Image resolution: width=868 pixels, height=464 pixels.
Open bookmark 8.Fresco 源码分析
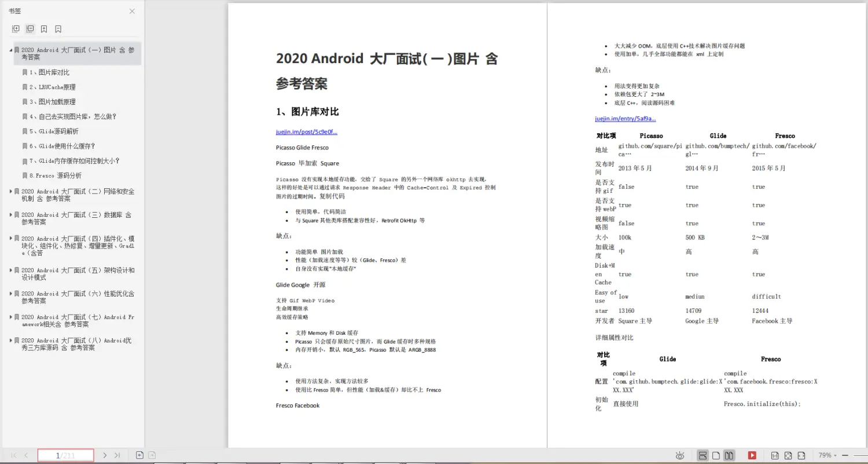coord(56,176)
